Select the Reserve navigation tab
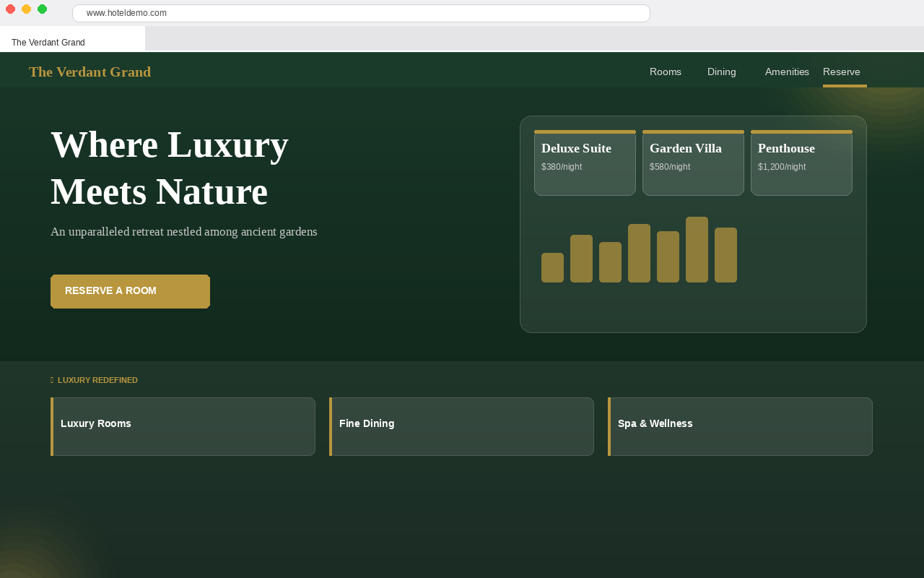The width and height of the screenshot is (924, 578). click(x=845, y=72)
